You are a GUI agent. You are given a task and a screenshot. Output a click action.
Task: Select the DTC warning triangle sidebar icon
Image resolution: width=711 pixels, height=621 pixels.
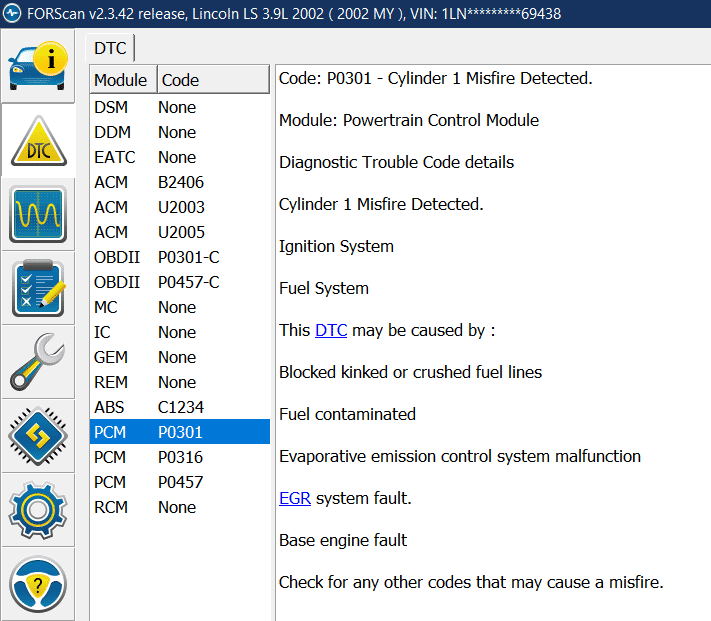coord(38,141)
